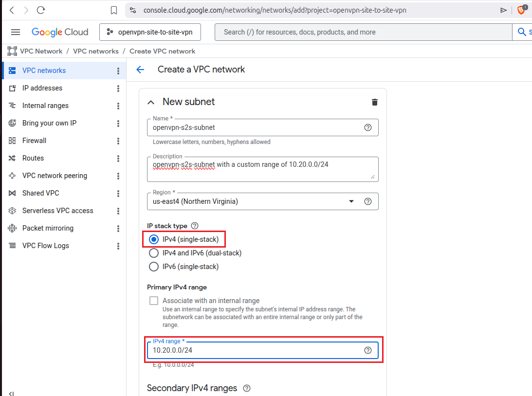532x396 pixels.
Task: Open more options for Bring your own IP
Action: (118, 124)
